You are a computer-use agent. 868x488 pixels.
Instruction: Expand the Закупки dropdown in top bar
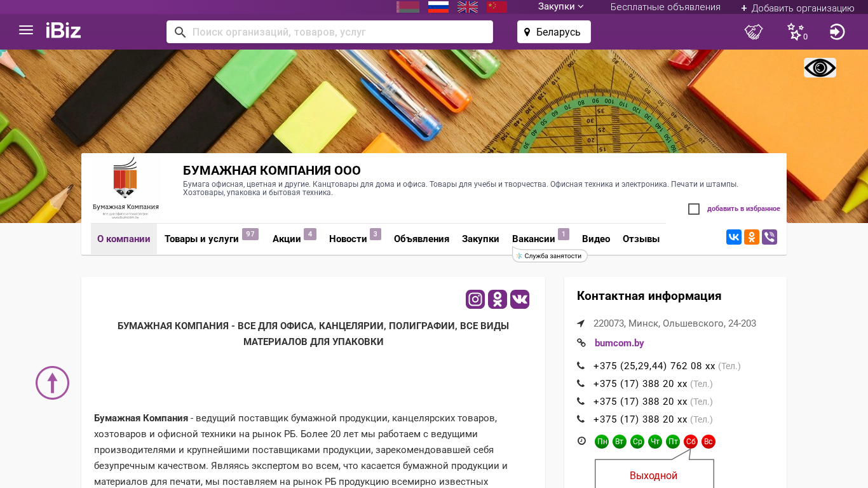(561, 6)
